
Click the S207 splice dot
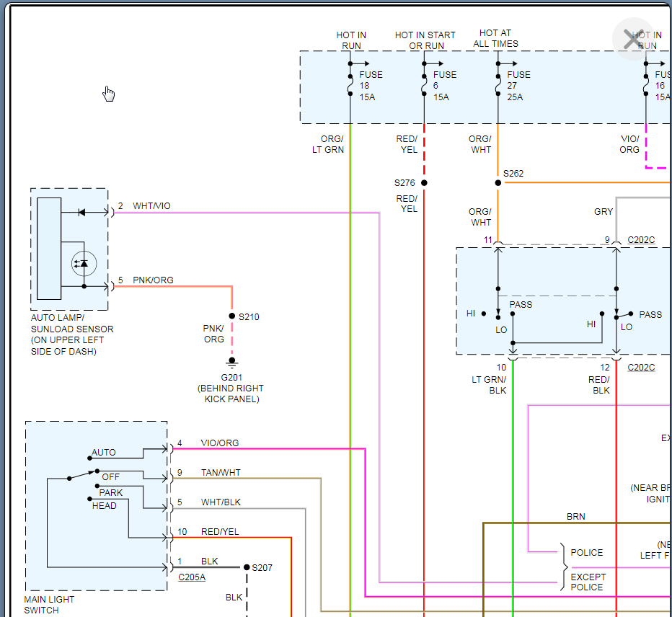(x=247, y=567)
